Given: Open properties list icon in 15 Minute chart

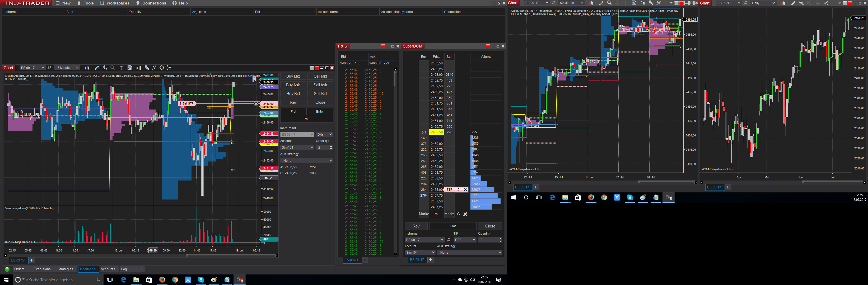Looking at the screenshot, I should 169,68.
